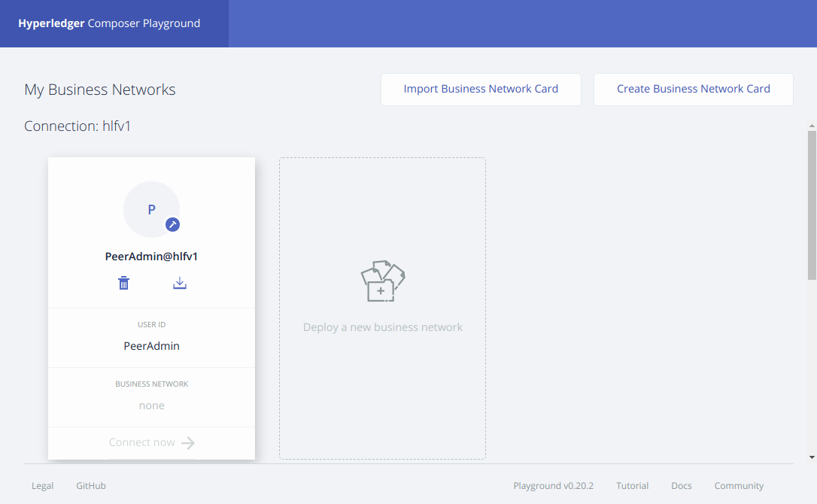Click the blue wrench badge on avatar
The height and width of the screenshot is (504, 817).
click(172, 224)
